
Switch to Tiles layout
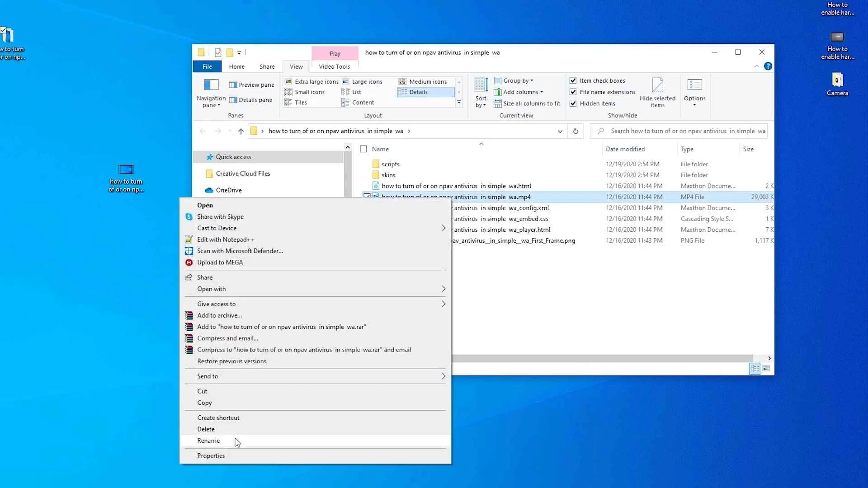296,103
